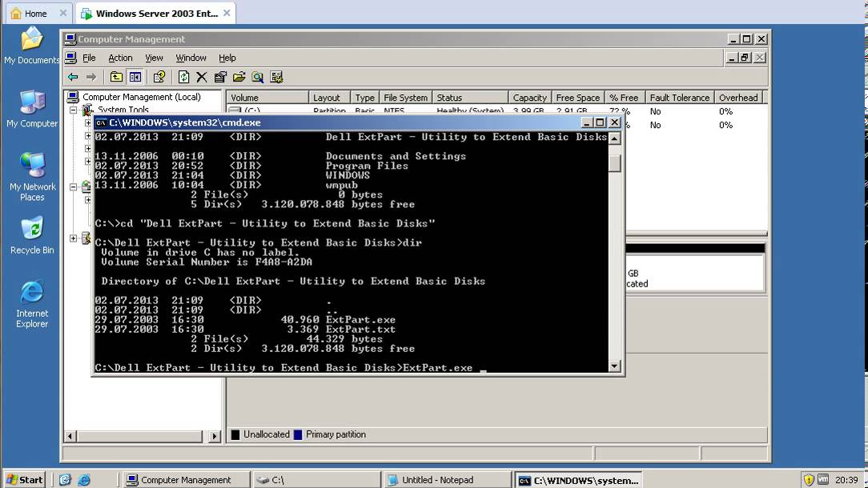868x488 pixels.
Task: Click the Internet Explorer quick launch icon
Action: [x=83, y=480]
